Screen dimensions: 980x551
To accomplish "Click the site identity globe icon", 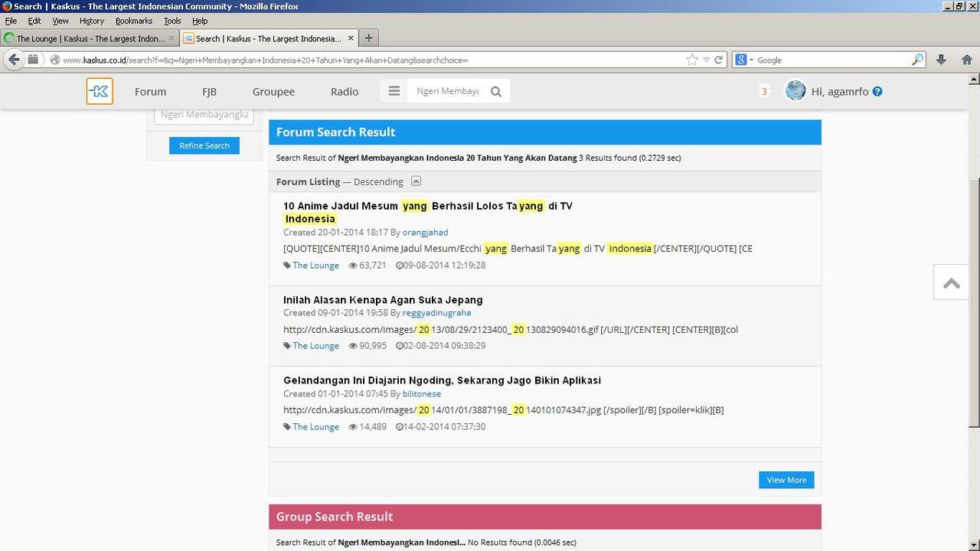I will (x=54, y=60).
